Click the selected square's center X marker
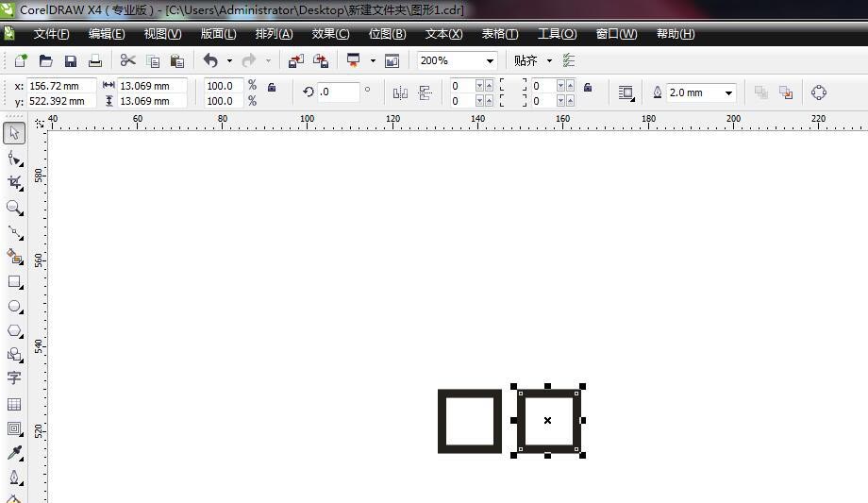 tap(547, 421)
